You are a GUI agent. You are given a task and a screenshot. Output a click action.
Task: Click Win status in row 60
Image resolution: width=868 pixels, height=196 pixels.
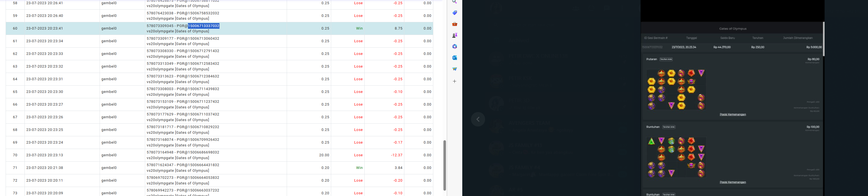coord(359,28)
